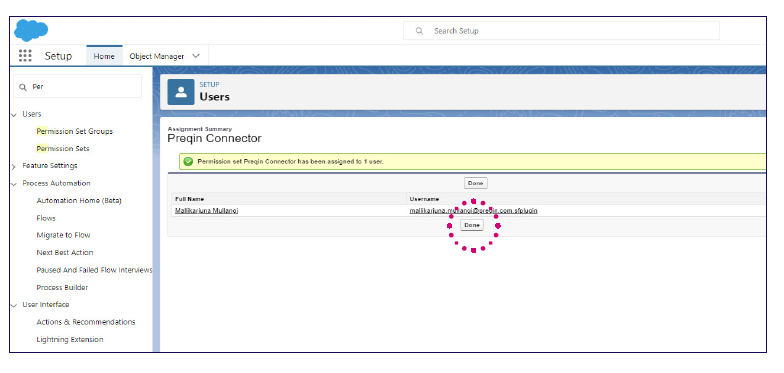Viewport: 784px width, 373px height.
Task: Open Actions & Recommendations
Action: (x=86, y=322)
